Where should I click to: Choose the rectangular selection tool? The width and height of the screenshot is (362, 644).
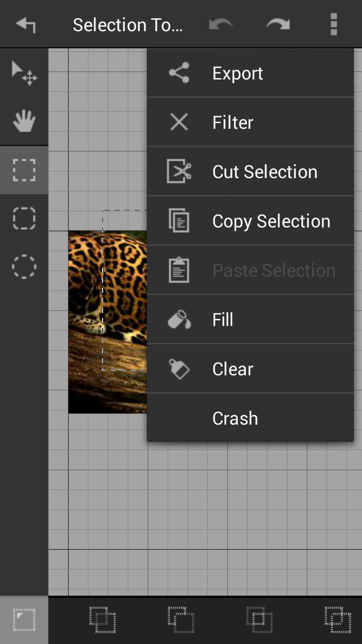24,170
